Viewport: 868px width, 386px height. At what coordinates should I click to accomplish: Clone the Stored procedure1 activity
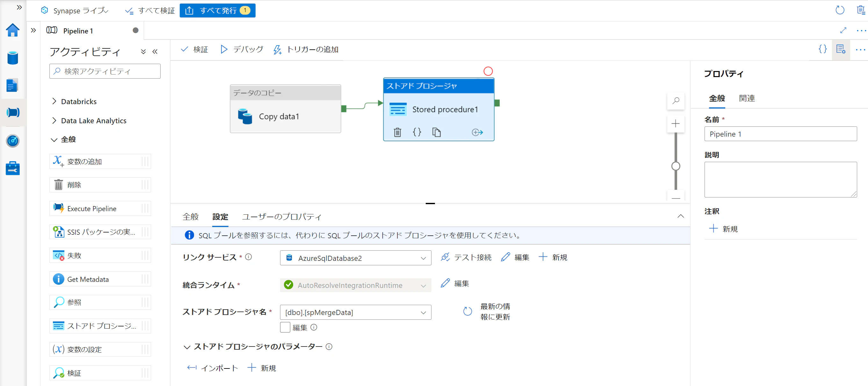click(x=436, y=132)
